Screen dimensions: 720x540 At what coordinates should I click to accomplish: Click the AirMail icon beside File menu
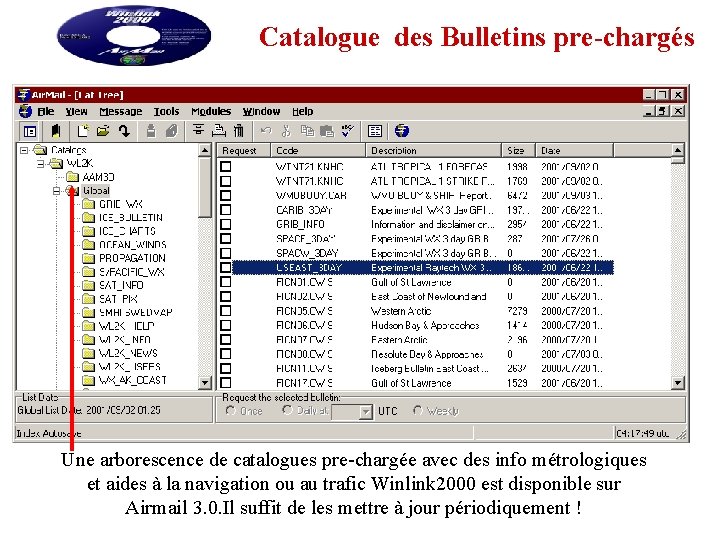point(25,111)
